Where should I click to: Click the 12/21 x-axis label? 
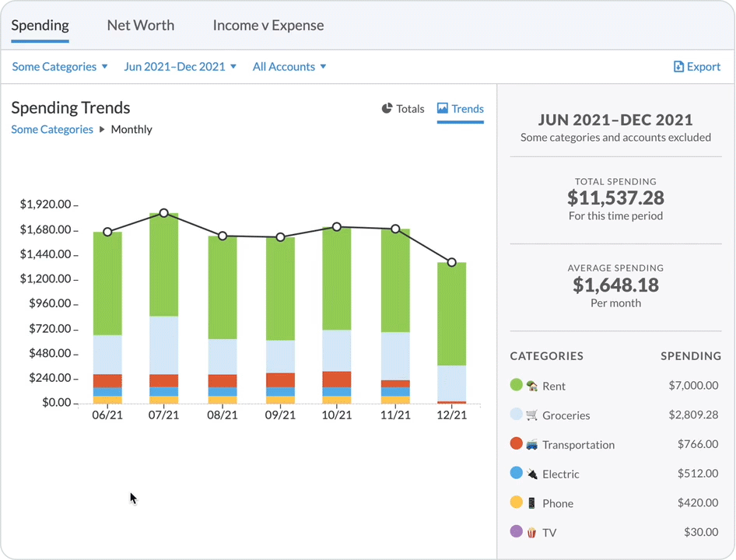click(451, 415)
